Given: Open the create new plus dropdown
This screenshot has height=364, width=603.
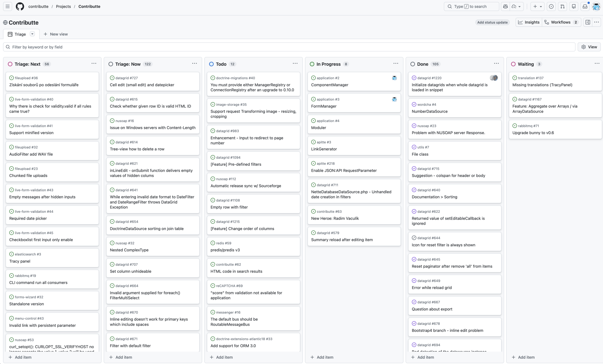Looking at the screenshot, I should click(x=537, y=6).
